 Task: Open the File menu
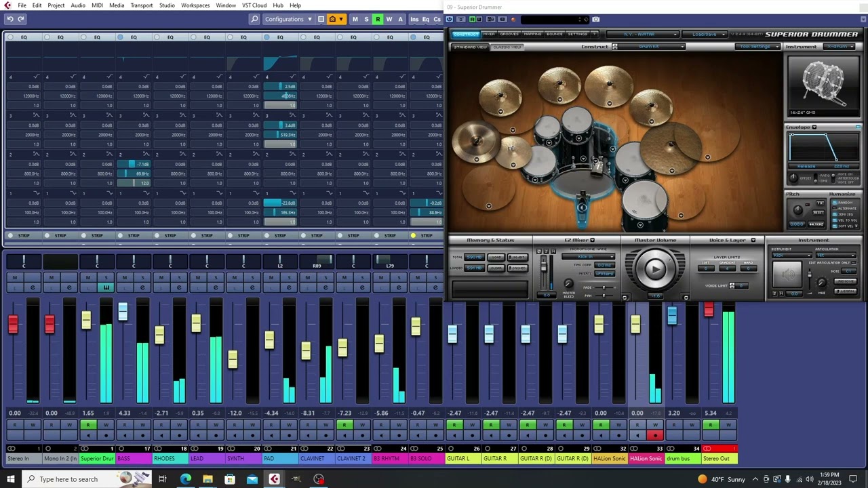coord(22,5)
